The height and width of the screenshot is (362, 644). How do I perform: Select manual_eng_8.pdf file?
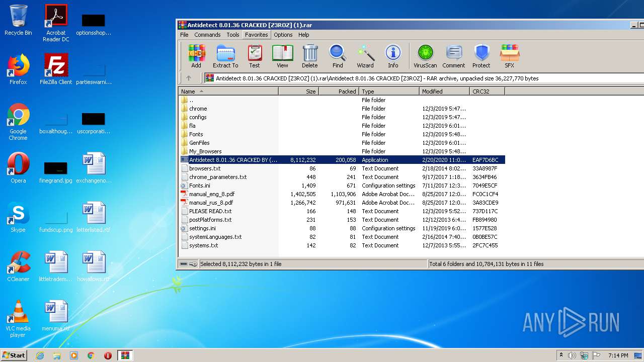pyautogui.click(x=342, y=194)
